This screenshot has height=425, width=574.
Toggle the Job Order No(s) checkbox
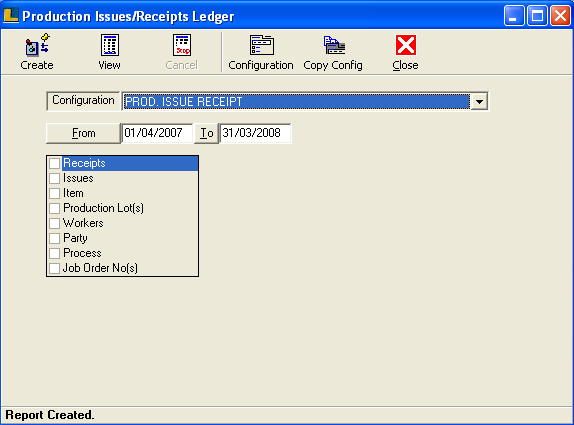coord(55,268)
